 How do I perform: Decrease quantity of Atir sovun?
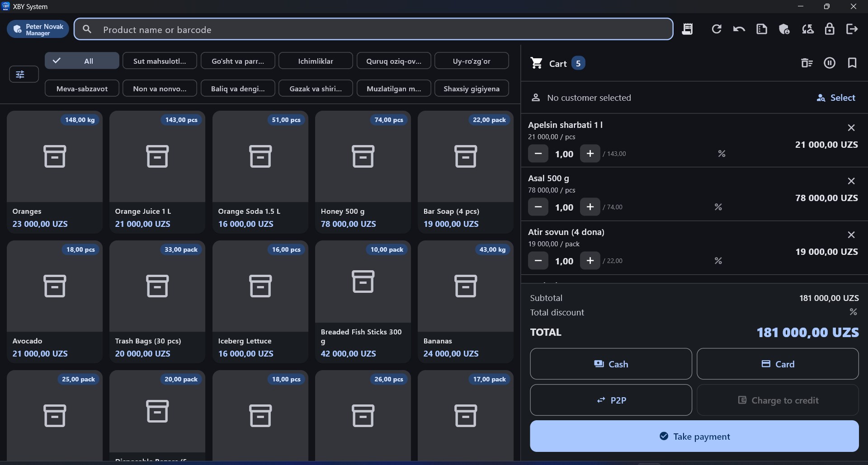(538, 261)
